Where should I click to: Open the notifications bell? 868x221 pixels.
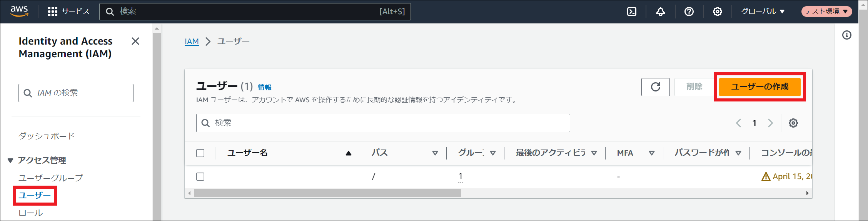tap(660, 12)
